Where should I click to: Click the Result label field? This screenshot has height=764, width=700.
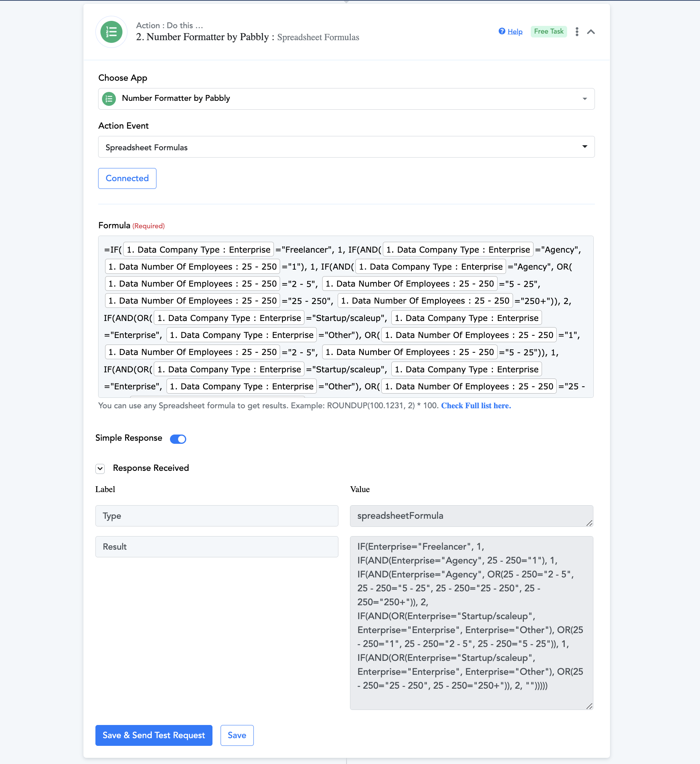click(217, 547)
